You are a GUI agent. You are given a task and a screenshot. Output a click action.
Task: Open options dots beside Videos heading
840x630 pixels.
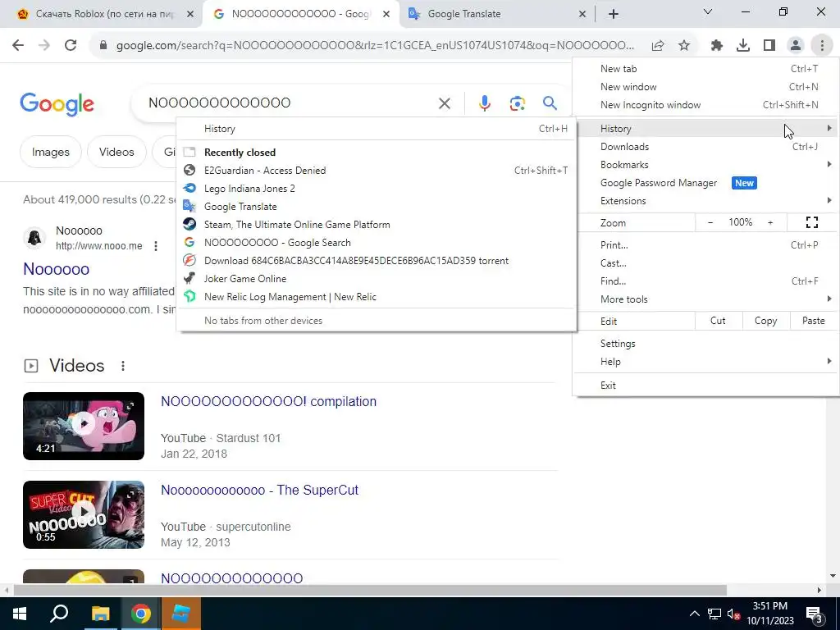coord(123,366)
